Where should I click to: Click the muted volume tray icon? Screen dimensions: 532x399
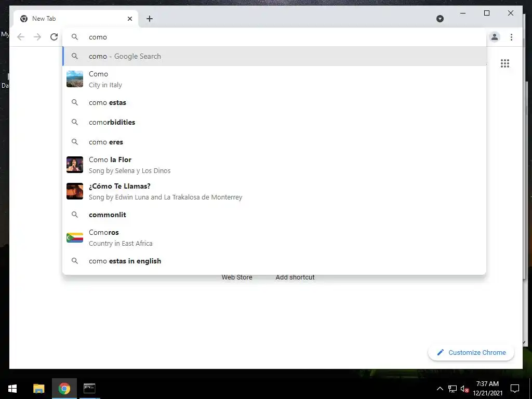click(464, 389)
